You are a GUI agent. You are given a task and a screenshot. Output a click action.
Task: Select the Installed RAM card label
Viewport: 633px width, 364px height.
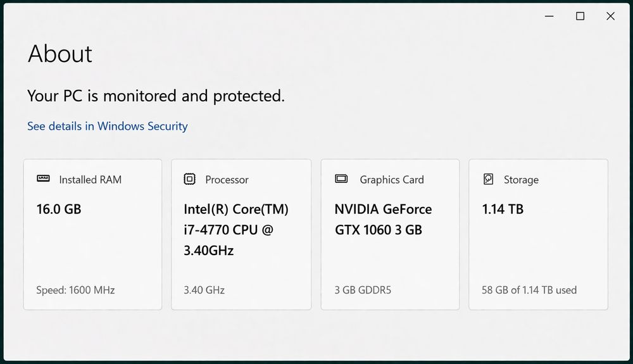click(90, 180)
